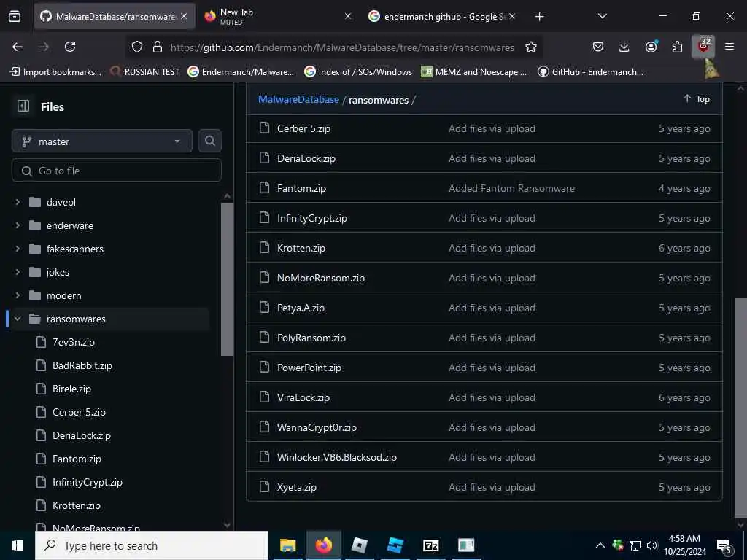Click the network tray icon

(x=635, y=545)
